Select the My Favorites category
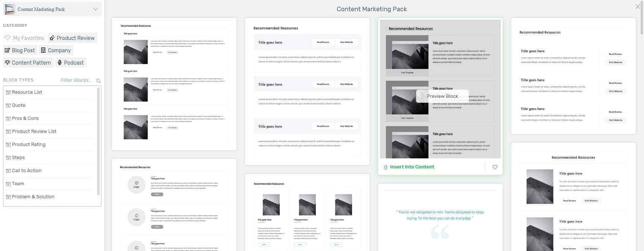The height and width of the screenshot is (251, 644). pos(24,38)
